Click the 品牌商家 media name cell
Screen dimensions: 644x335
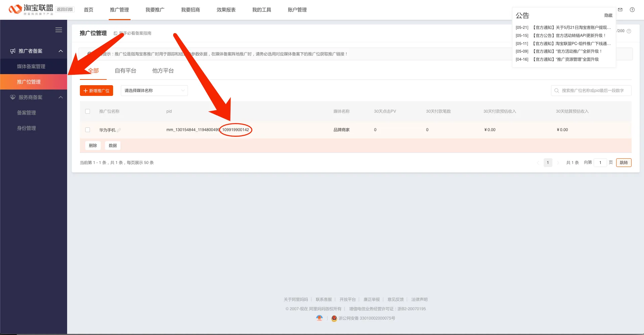click(342, 130)
